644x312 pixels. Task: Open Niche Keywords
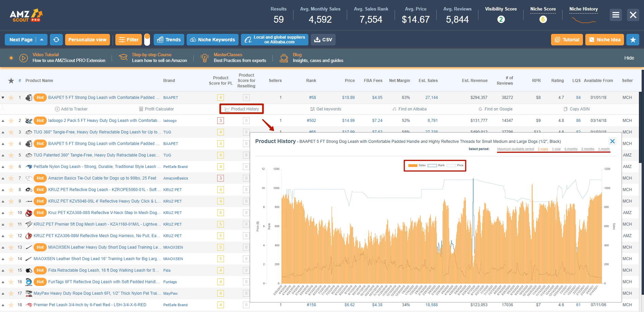click(212, 39)
